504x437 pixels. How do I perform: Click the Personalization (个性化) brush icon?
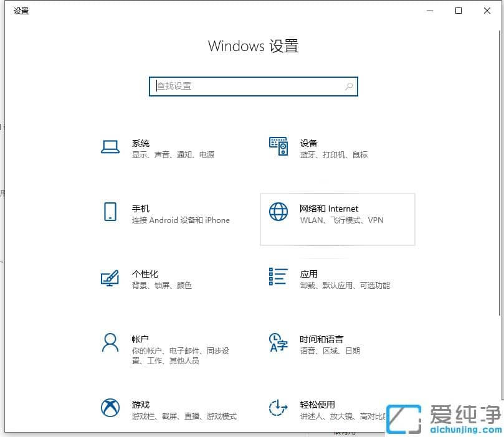coord(110,278)
